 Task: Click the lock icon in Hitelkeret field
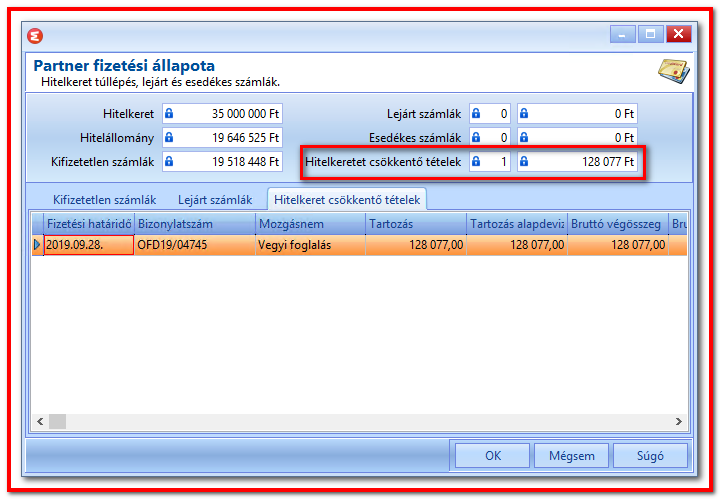coord(169,113)
